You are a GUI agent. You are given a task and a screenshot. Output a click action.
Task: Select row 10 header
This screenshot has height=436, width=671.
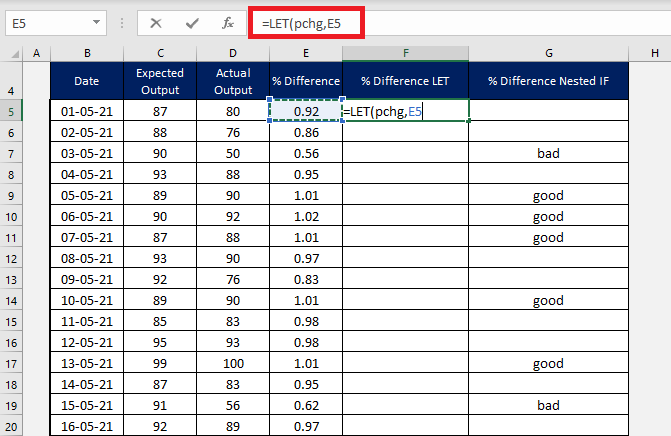coord(11,217)
